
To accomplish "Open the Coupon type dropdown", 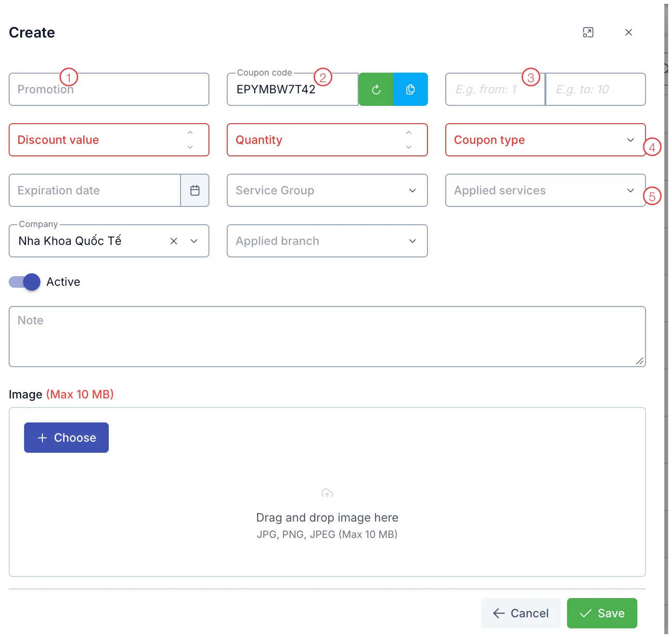I will (545, 140).
